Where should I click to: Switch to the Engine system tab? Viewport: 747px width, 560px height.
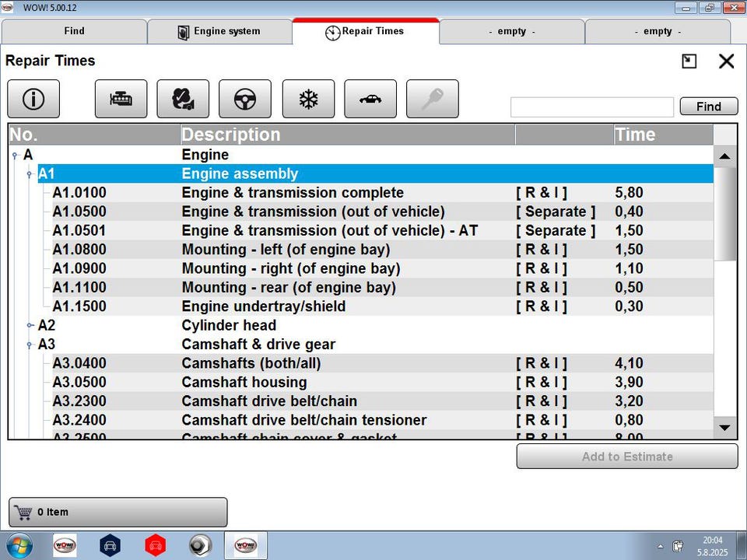click(x=219, y=31)
